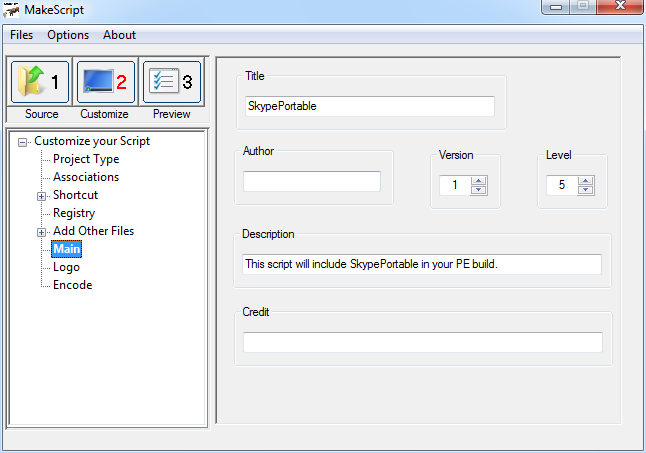Open the About menu
Viewport: 646px width, 453px height.
tap(119, 35)
